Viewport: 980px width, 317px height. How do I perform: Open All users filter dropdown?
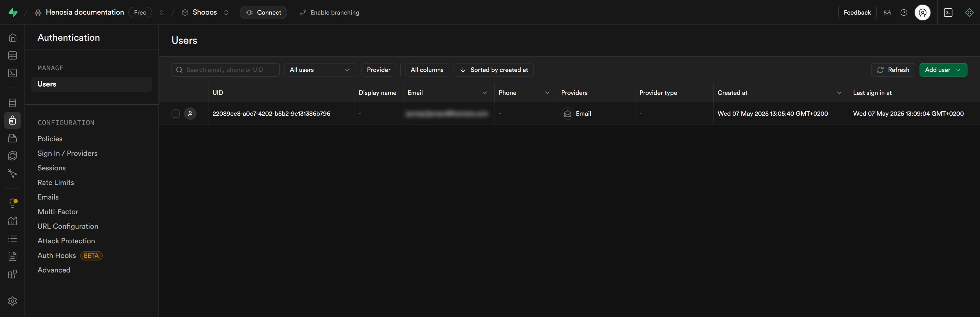coord(320,70)
